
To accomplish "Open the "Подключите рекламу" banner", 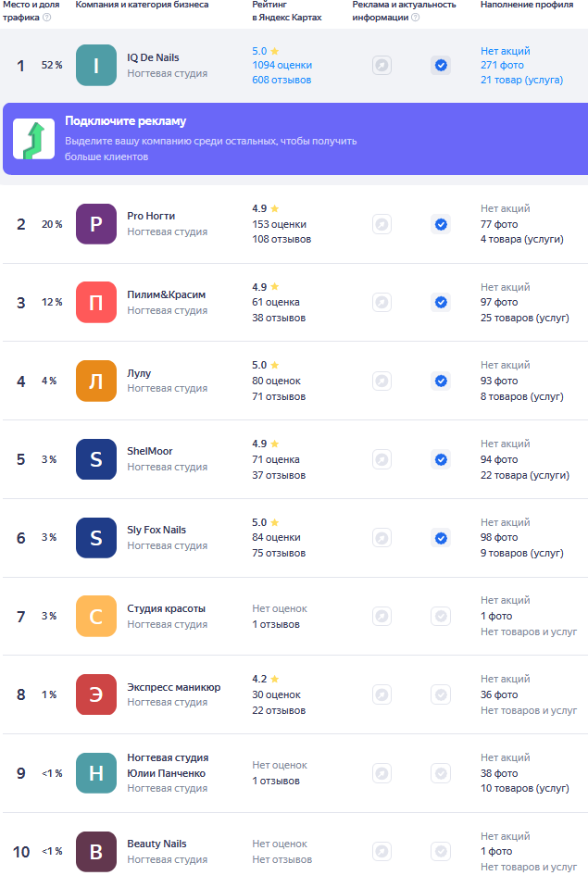I will pos(295,139).
